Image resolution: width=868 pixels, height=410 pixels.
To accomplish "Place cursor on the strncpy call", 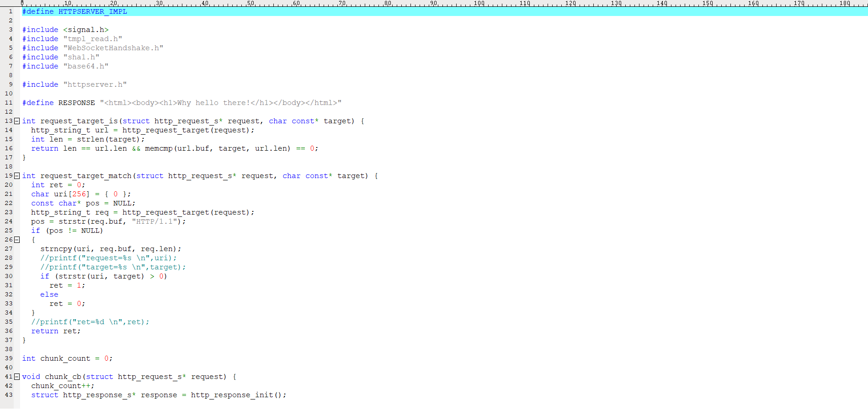I will (x=56, y=249).
